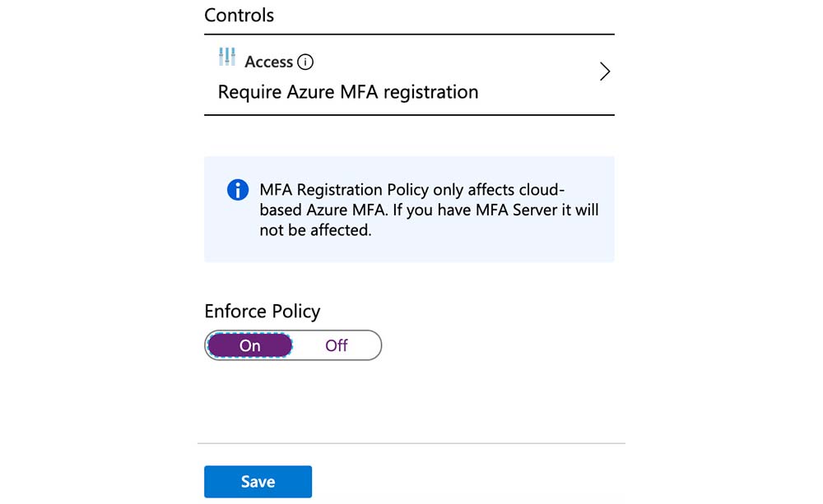Screen dimensions: 823x504
Task: Click the word 'registration' in Access row
Action: 428,92
